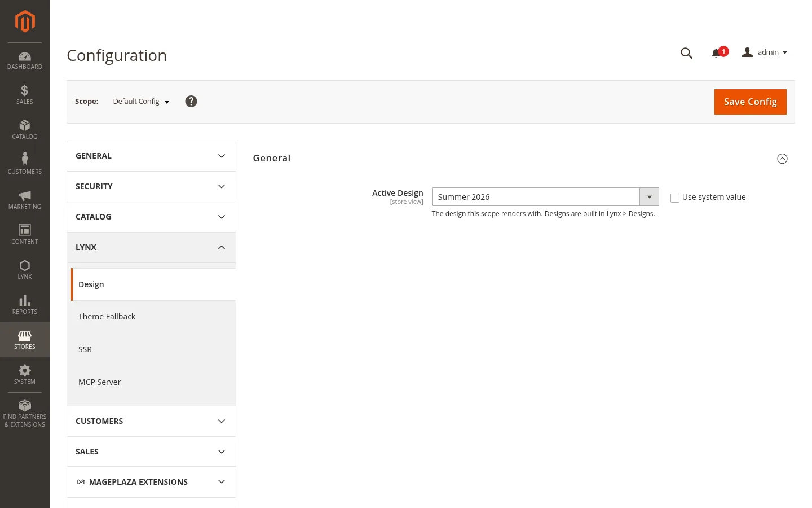Select the Theme Fallback tab

point(153,317)
